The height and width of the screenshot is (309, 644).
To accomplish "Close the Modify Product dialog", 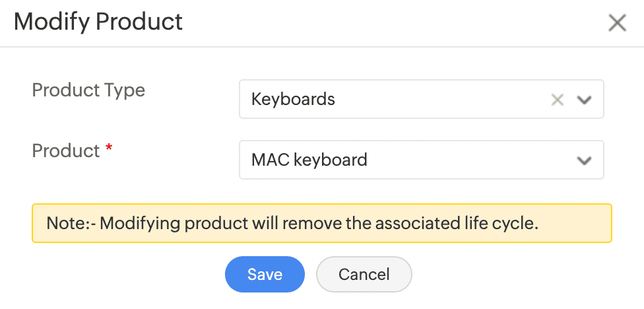I will pos(617,24).
